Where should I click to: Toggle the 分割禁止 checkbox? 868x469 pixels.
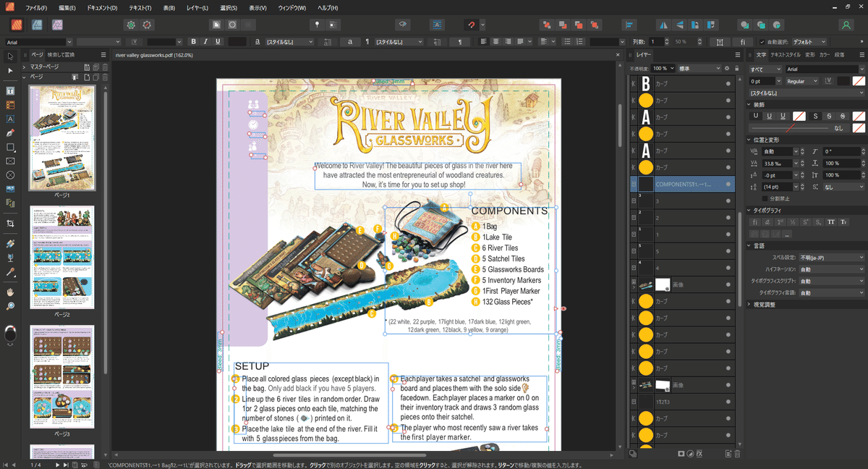pos(765,198)
